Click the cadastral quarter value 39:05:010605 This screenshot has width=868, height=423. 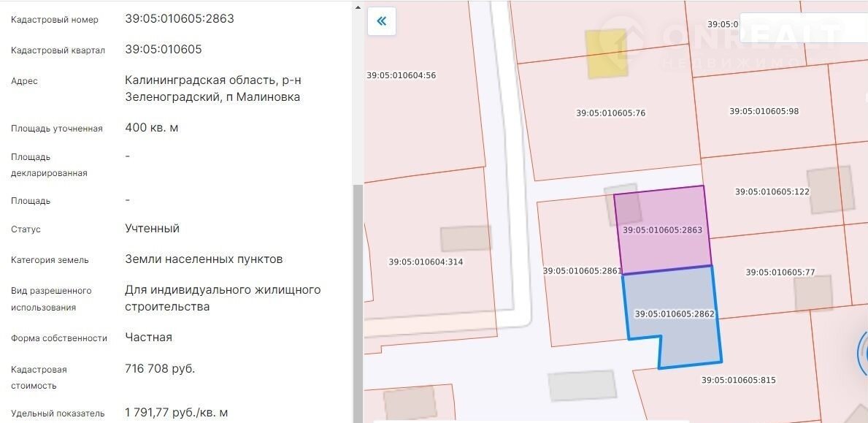pos(164,50)
